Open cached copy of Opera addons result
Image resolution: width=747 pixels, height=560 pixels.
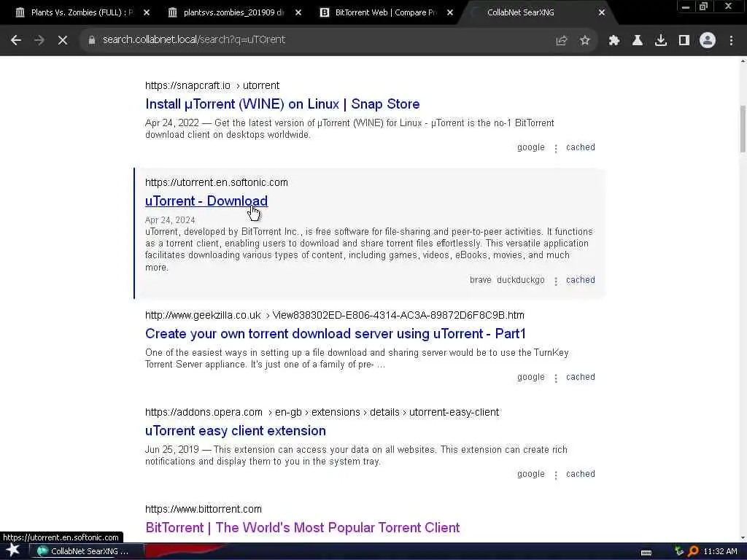tap(580, 474)
